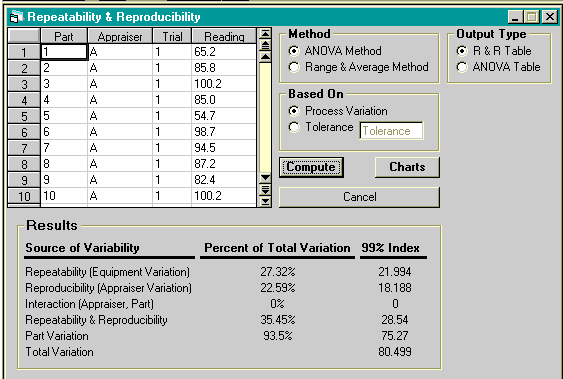Open the Charts button
Image resolution: width=563 pixels, height=379 pixels.
tap(407, 167)
